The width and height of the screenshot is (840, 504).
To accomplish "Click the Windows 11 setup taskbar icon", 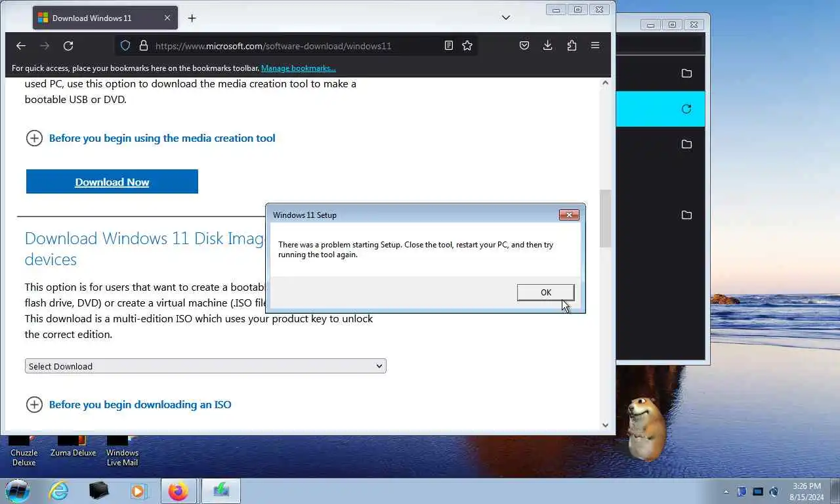I will tap(221, 491).
